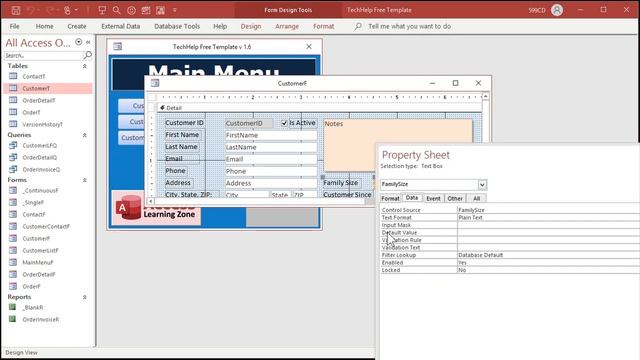
Task: Click the Default Value property field
Action: pos(548,232)
